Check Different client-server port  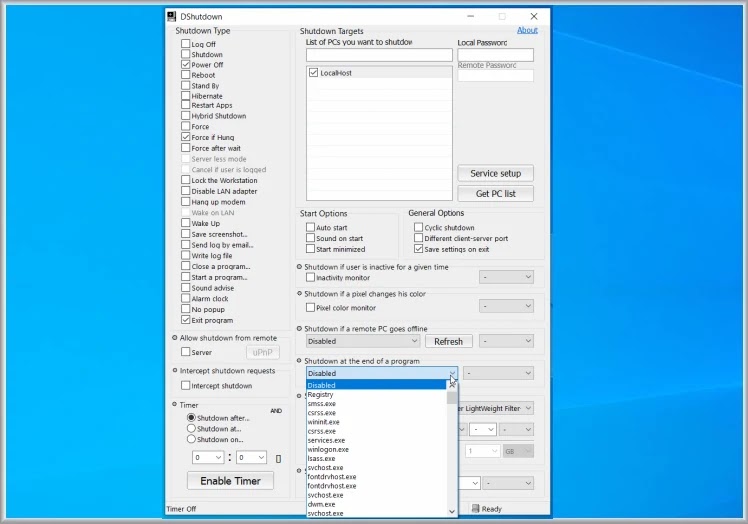(x=418, y=238)
